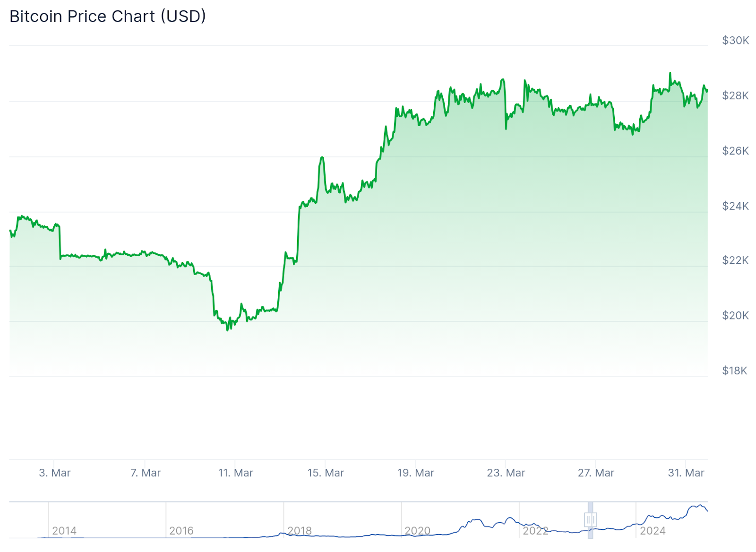756x552 pixels.
Task: Click the "27. Mar" date axis label
Action: (x=596, y=473)
